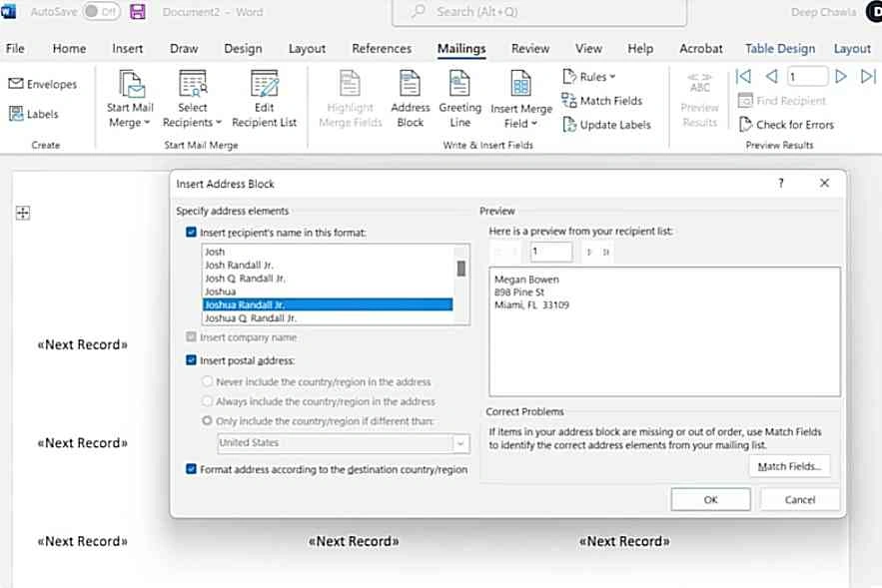The height and width of the screenshot is (588, 882).
Task: Toggle Insert postal address checkbox
Action: pyautogui.click(x=191, y=360)
